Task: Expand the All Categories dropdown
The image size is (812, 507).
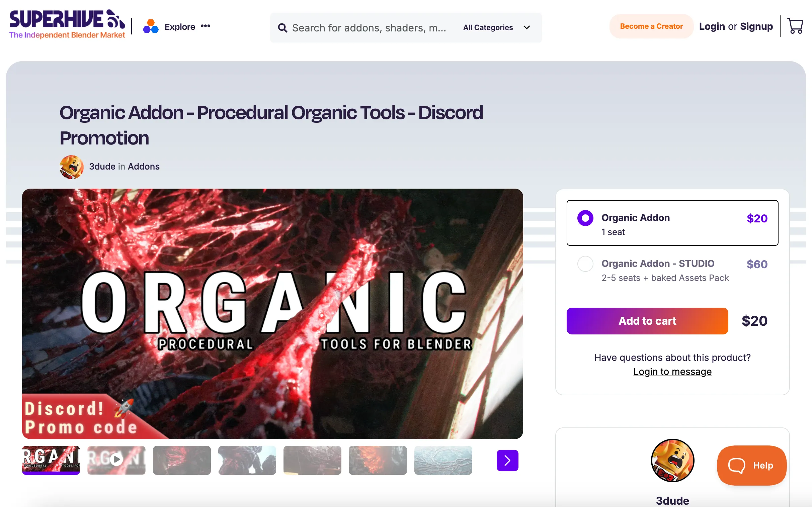Action: pyautogui.click(x=488, y=27)
